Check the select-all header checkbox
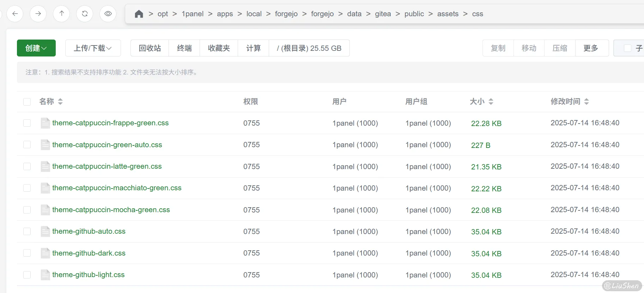Image resolution: width=644 pixels, height=293 pixels. [x=27, y=102]
